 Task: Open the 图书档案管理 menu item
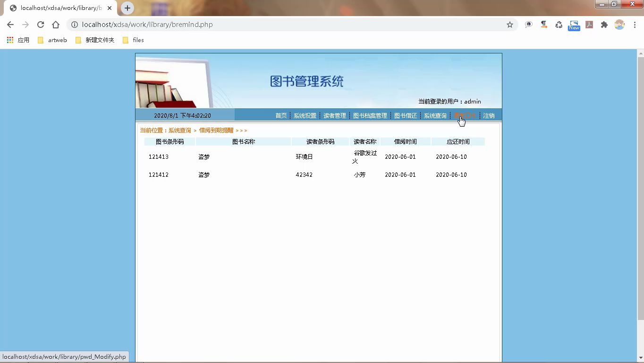tap(370, 115)
